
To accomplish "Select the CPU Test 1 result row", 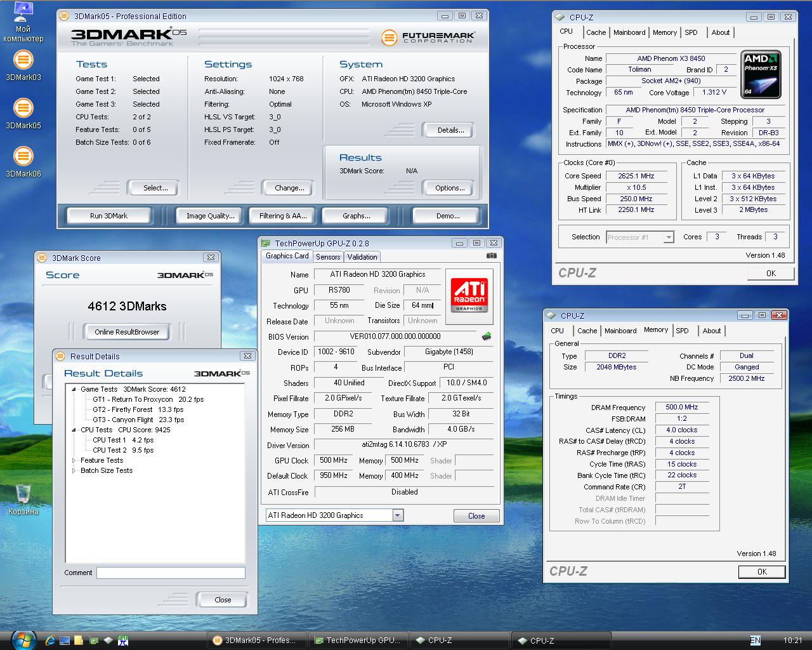I will click(x=123, y=440).
